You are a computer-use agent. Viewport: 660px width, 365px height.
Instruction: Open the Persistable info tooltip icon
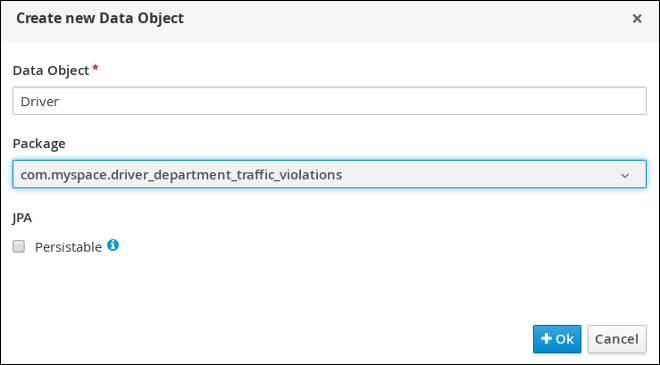(113, 245)
